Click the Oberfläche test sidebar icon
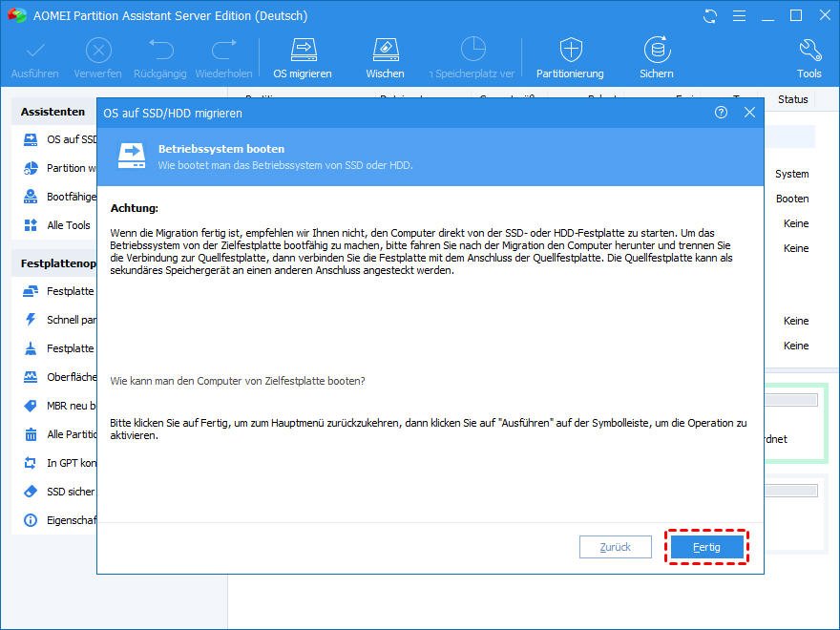The width and height of the screenshot is (840, 630). tap(31, 377)
